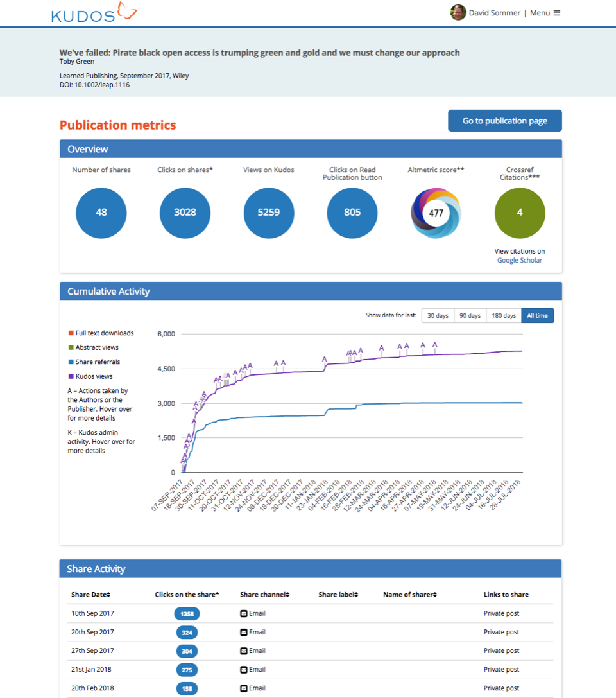Click the purple Kudos views legend swatch
The image size is (616, 698).
point(71,376)
